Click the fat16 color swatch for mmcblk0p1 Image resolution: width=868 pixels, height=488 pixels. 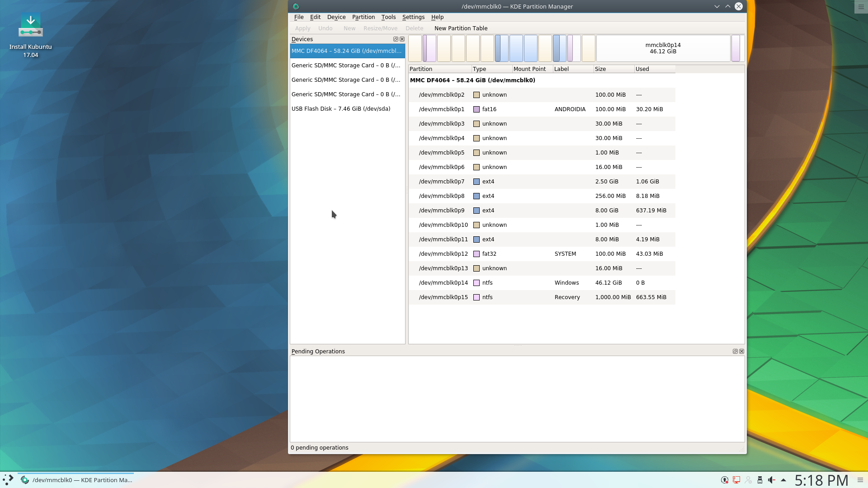click(x=476, y=109)
